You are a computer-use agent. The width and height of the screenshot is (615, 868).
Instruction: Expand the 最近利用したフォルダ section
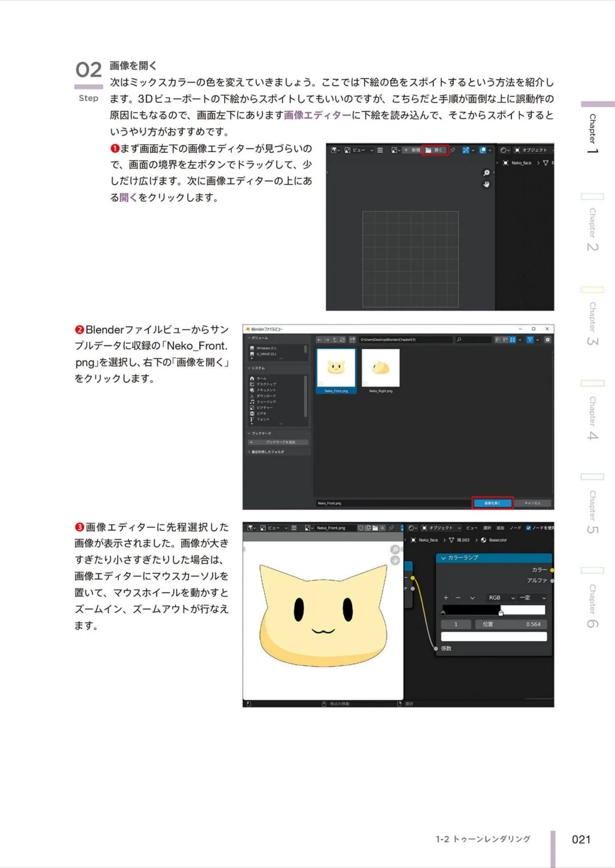click(266, 452)
